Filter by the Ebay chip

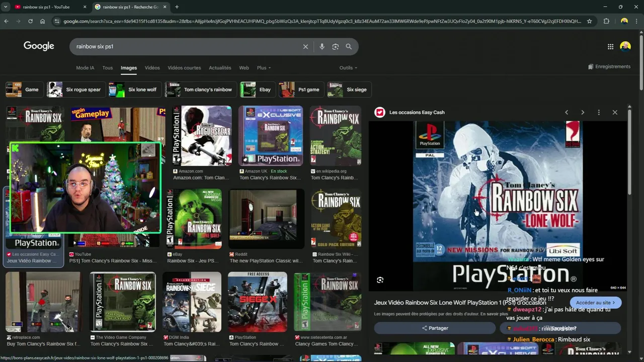[x=258, y=89]
